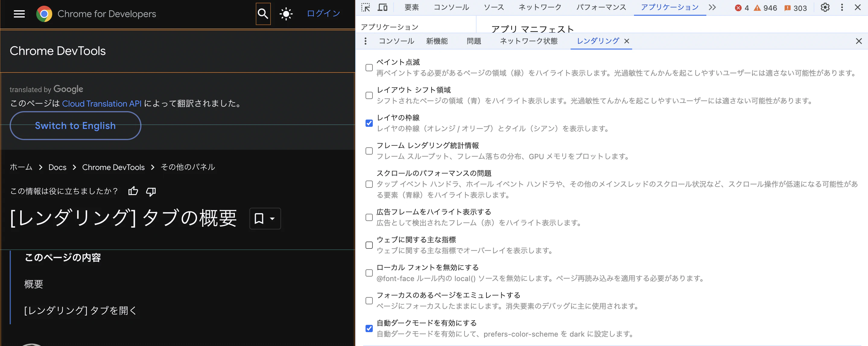Open the drawer 新機能 tab

[x=437, y=41]
